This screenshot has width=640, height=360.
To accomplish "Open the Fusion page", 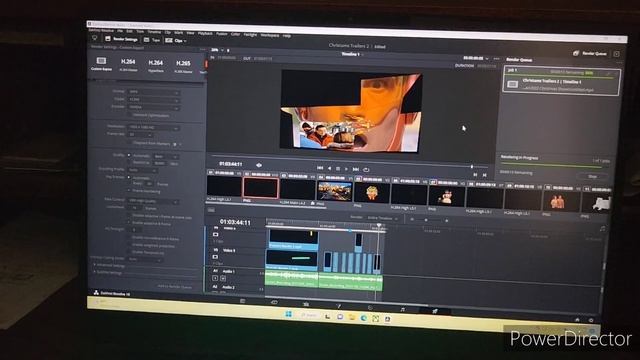I will click(x=338, y=306).
